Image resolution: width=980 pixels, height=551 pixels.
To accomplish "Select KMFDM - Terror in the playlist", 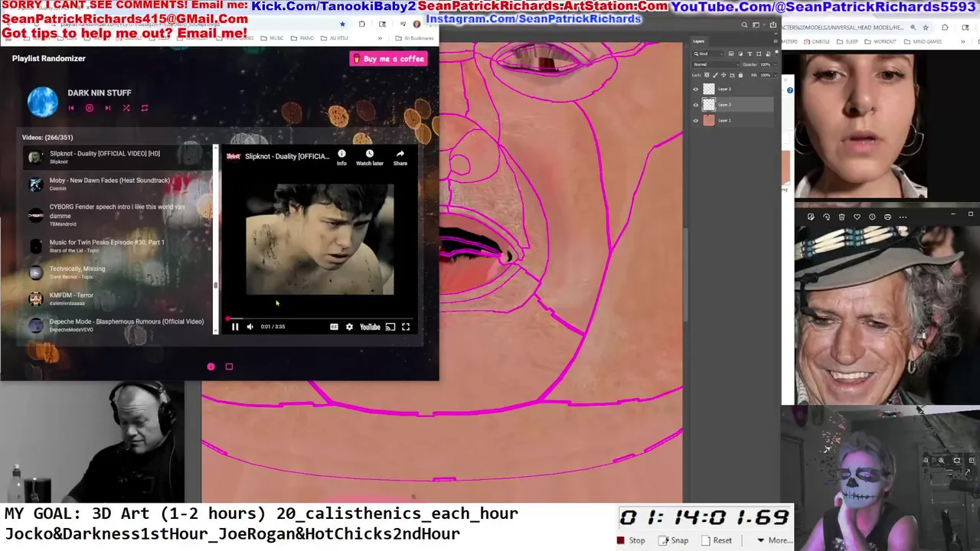I will coord(119,298).
